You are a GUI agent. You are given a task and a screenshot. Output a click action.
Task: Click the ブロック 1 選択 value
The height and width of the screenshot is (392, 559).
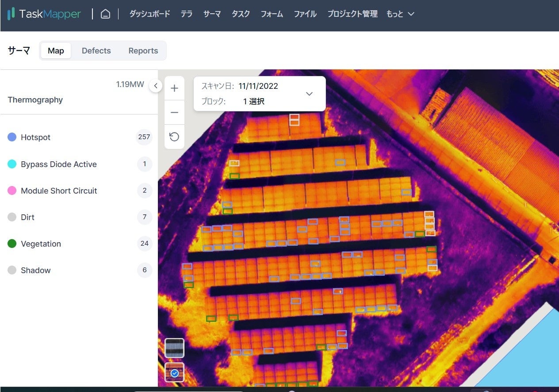pyautogui.click(x=254, y=101)
